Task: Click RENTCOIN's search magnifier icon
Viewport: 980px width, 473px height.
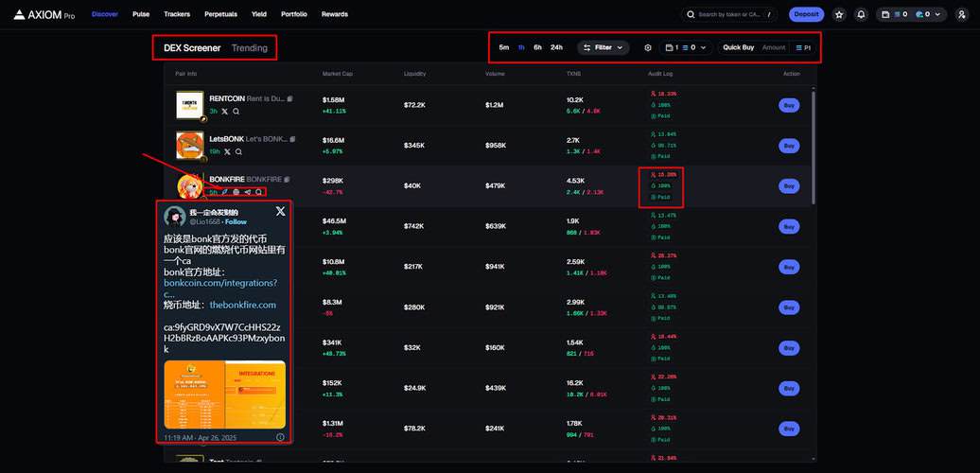Action: tap(236, 112)
